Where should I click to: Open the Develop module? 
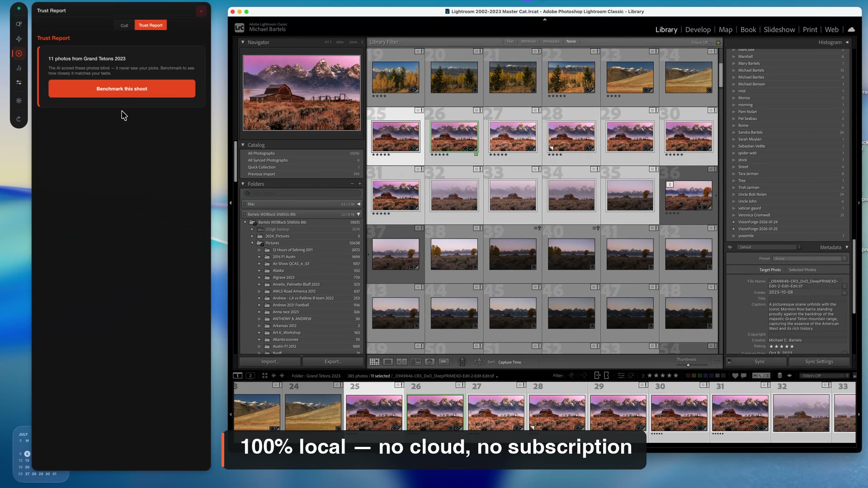click(698, 29)
